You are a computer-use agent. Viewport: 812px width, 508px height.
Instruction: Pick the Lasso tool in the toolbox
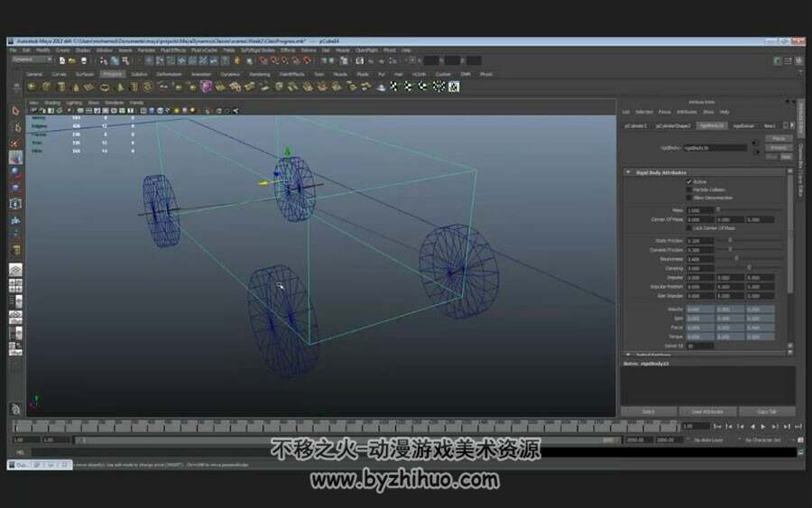click(x=15, y=127)
